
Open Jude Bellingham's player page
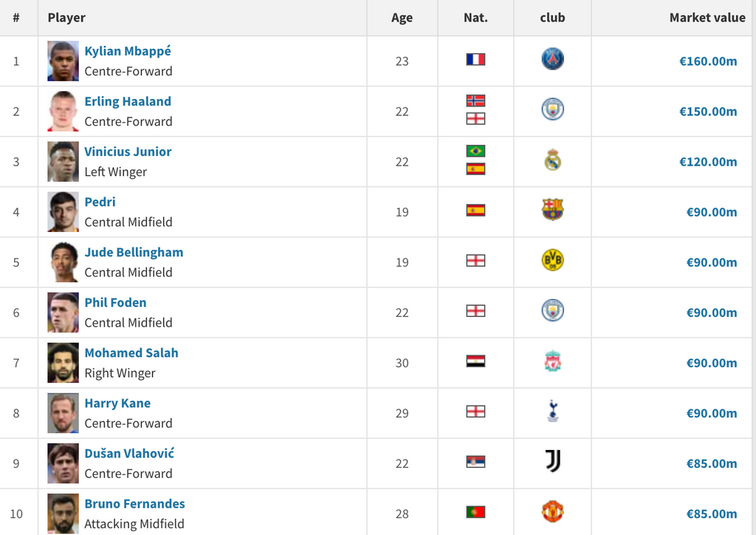134,252
